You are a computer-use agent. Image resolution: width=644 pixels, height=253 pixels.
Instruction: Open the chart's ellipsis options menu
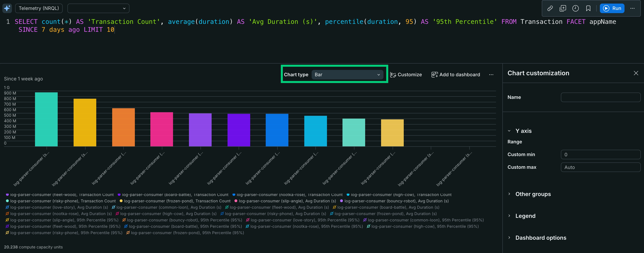click(x=491, y=75)
